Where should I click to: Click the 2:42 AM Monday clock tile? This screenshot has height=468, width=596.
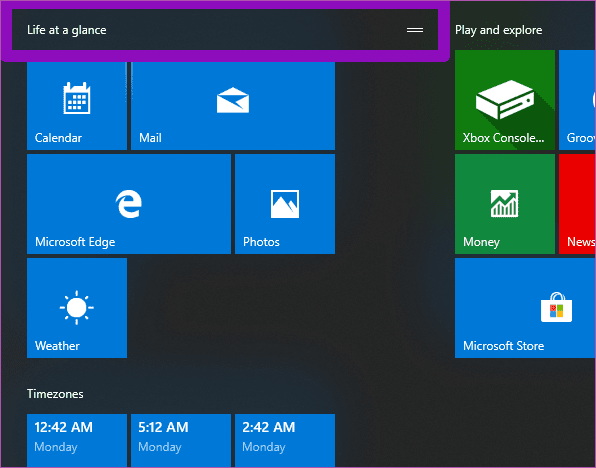tap(285, 440)
